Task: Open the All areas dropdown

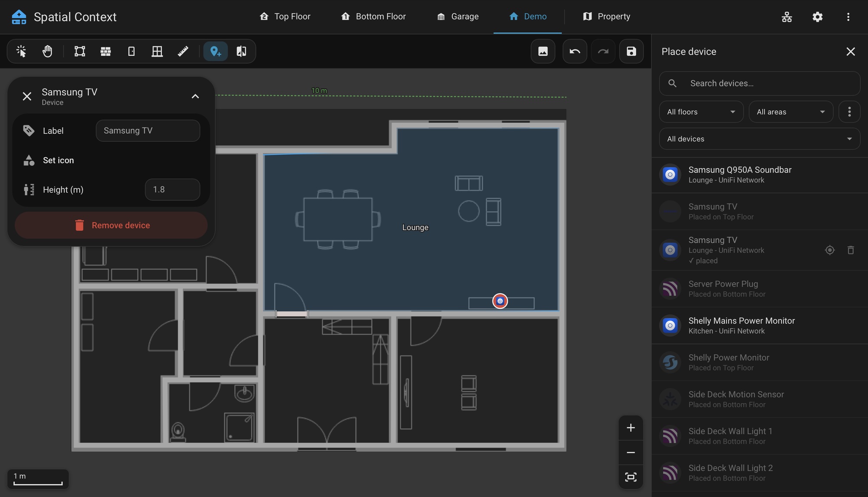Action: pyautogui.click(x=791, y=112)
